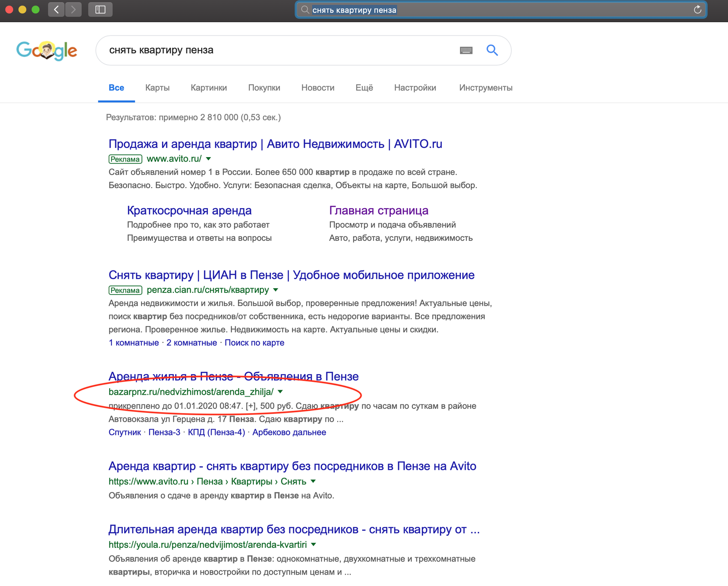The image size is (728, 586).
Task: Expand the dropdown arrow next to penza.cian.ru URL
Action: click(276, 290)
